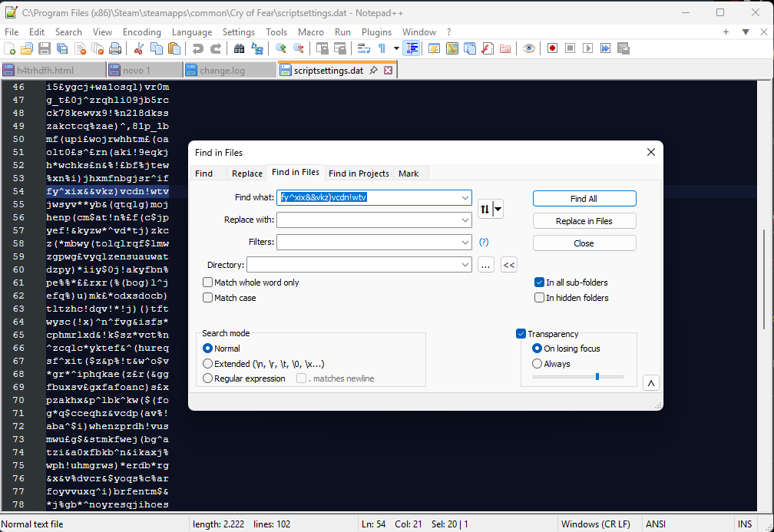Click the Save recorded macro icon
Viewport: 774px width, 532px height.
point(623,48)
